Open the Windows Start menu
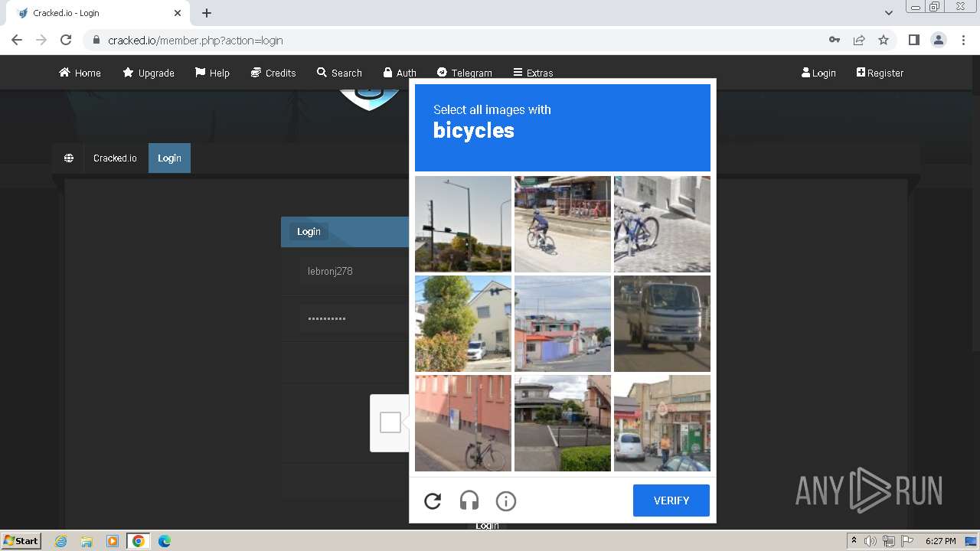Image resolution: width=980 pixels, height=551 pixels. (21, 540)
